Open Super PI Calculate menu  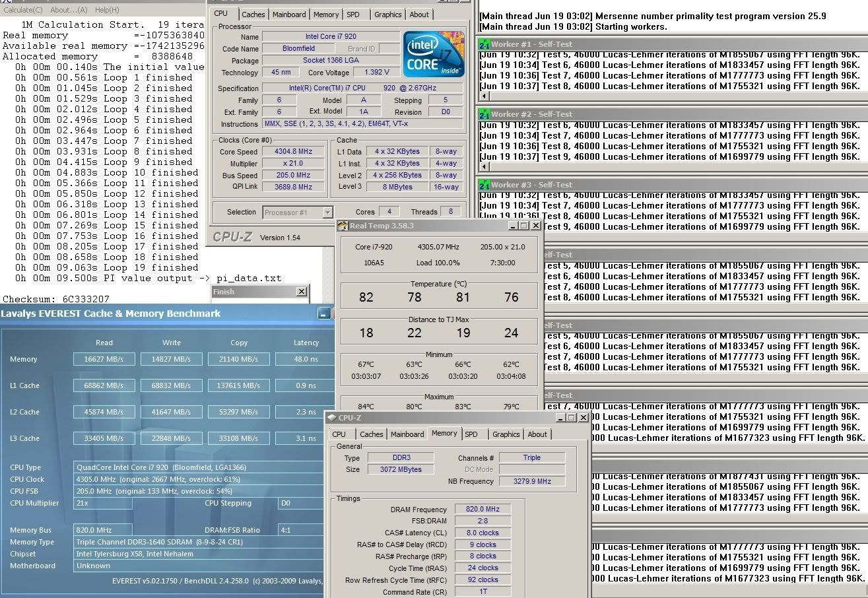23,10
